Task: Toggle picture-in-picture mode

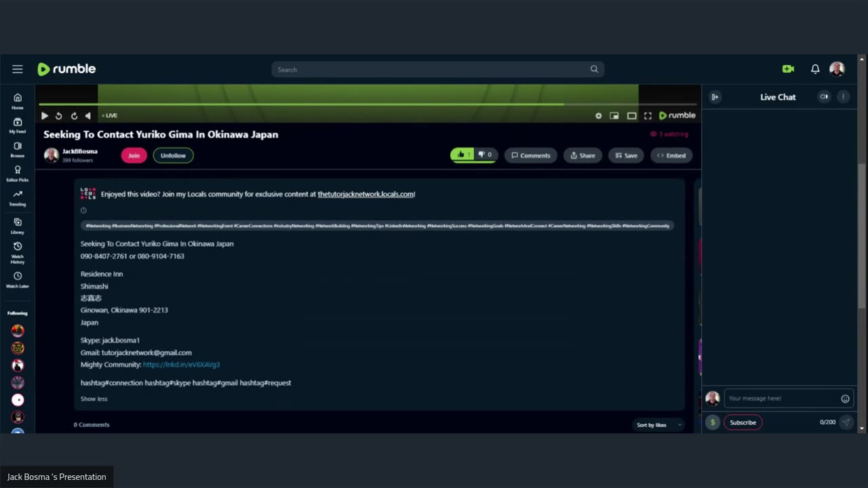Action: coord(614,116)
